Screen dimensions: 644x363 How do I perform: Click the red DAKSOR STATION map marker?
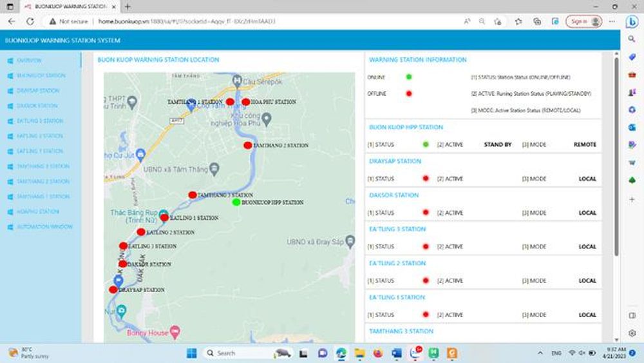coord(122,264)
